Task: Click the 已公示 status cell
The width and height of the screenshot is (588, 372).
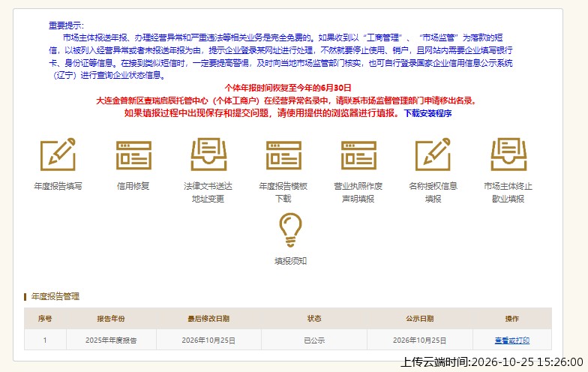Action: 314,340
